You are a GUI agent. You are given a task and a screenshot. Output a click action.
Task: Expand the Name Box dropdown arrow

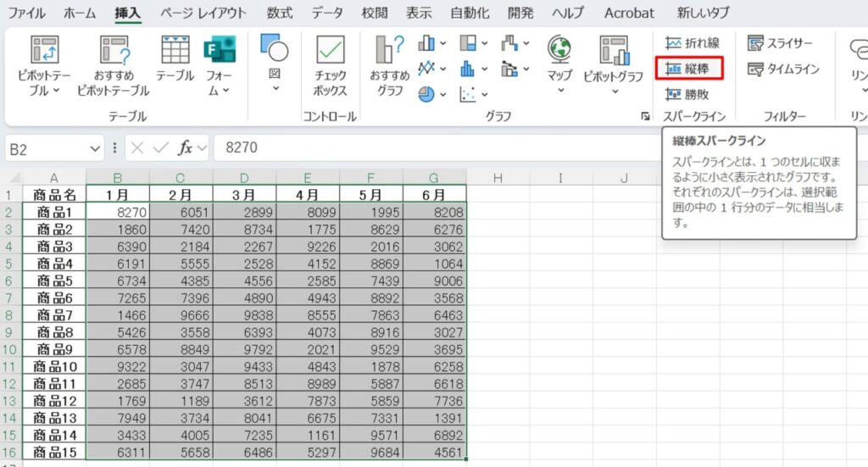point(95,149)
